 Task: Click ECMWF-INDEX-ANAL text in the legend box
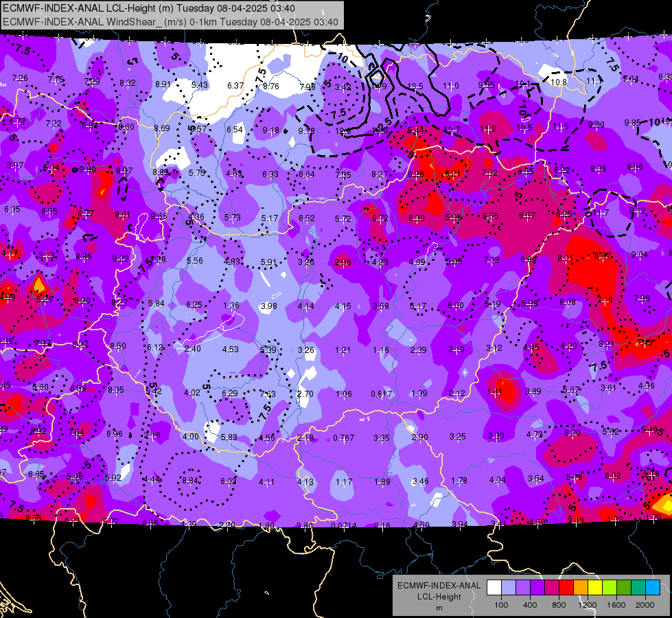pos(439,586)
